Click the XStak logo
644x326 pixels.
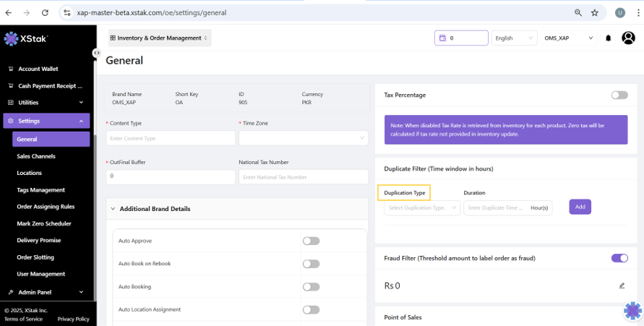(x=26, y=38)
